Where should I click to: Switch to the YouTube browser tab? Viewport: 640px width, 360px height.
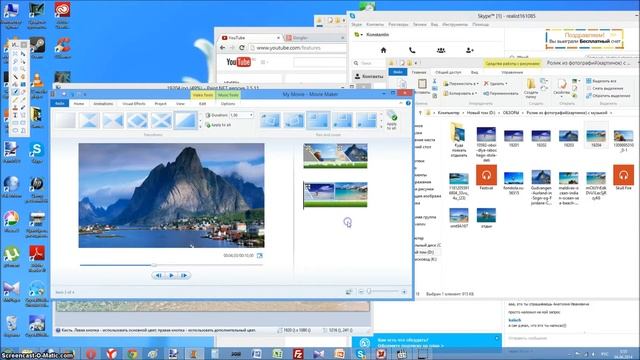[250, 38]
